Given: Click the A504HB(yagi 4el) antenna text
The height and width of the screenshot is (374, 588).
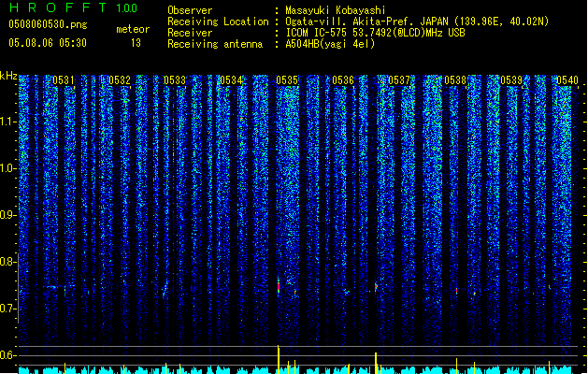Looking at the screenshot, I should pyautogui.click(x=330, y=44).
